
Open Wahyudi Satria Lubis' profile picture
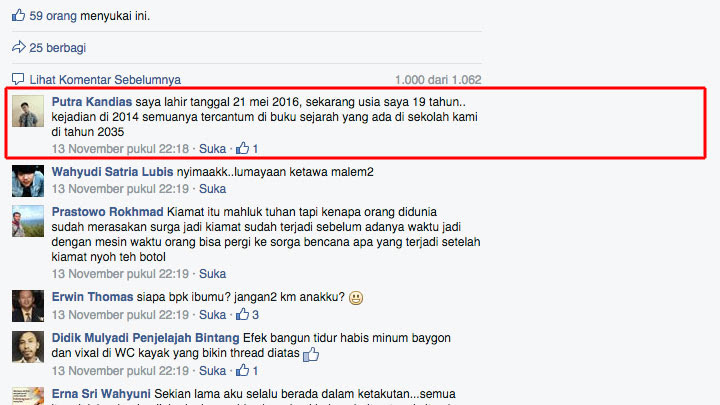(28, 181)
